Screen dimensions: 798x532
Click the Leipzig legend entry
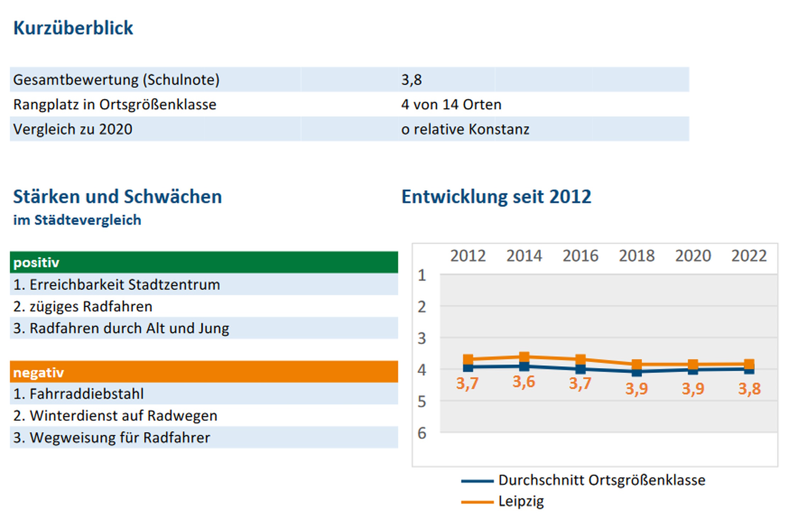(x=521, y=501)
